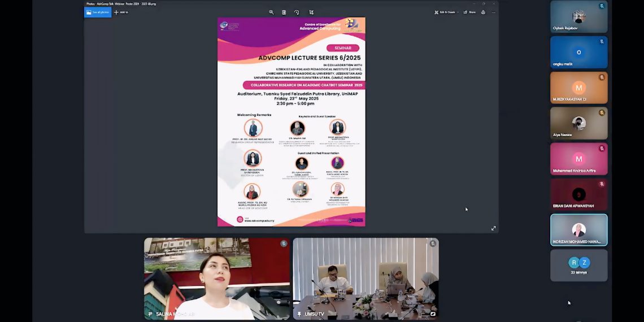The image size is (644, 322).
Task: Click Photos window title text
Action: click(x=121, y=4)
